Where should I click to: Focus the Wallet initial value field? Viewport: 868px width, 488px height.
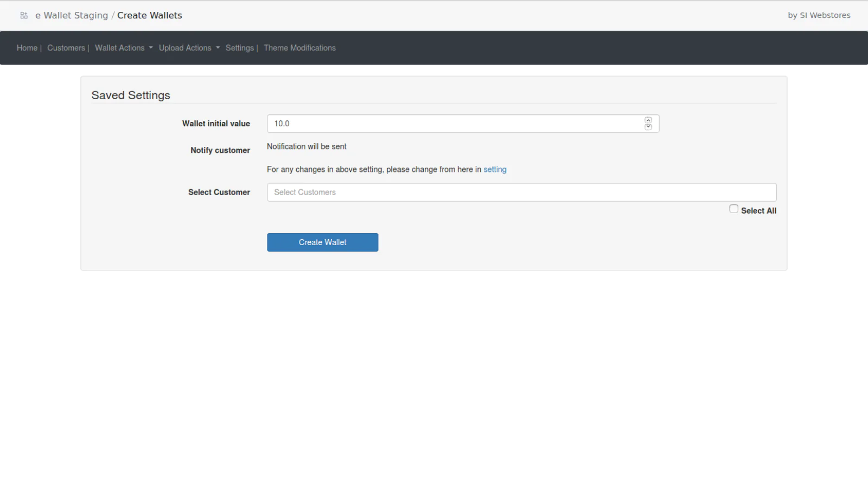[x=456, y=124]
